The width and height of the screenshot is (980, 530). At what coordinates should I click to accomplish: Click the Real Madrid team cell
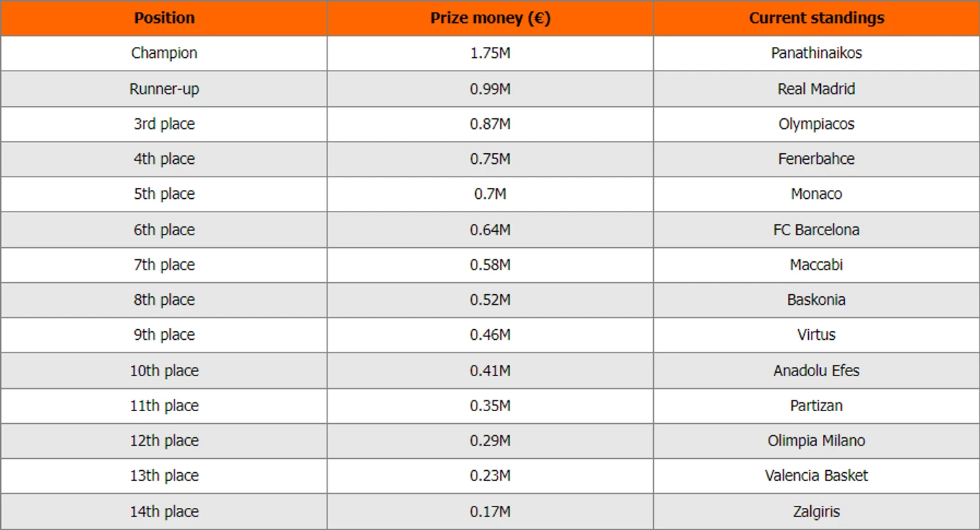[x=816, y=89]
